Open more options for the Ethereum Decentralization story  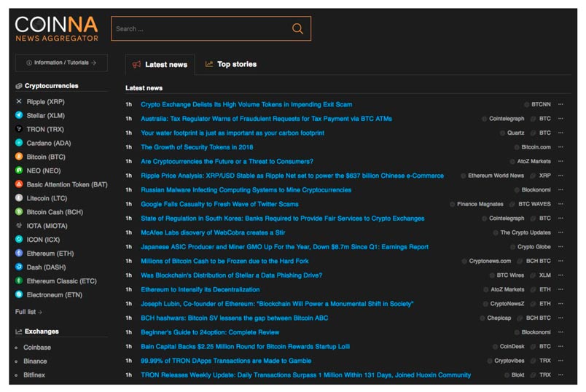click(x=560, y=289)
